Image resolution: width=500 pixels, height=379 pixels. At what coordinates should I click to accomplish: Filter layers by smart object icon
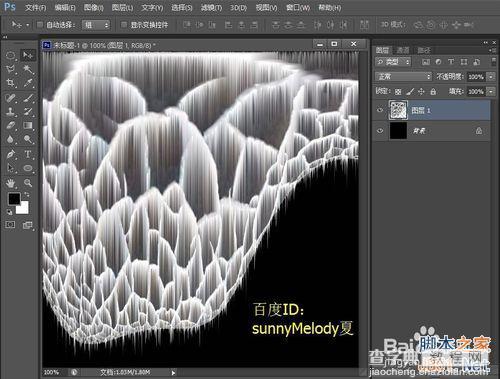pos(477,62)
